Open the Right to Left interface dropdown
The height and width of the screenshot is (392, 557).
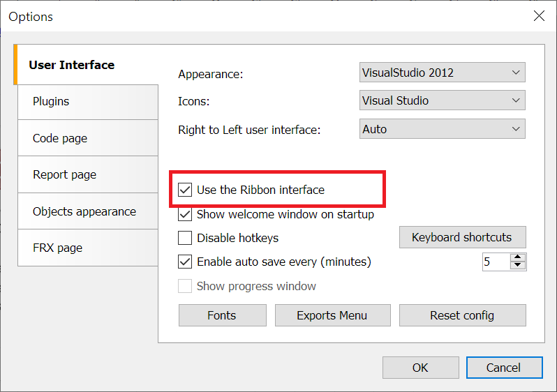click(442, 129)
